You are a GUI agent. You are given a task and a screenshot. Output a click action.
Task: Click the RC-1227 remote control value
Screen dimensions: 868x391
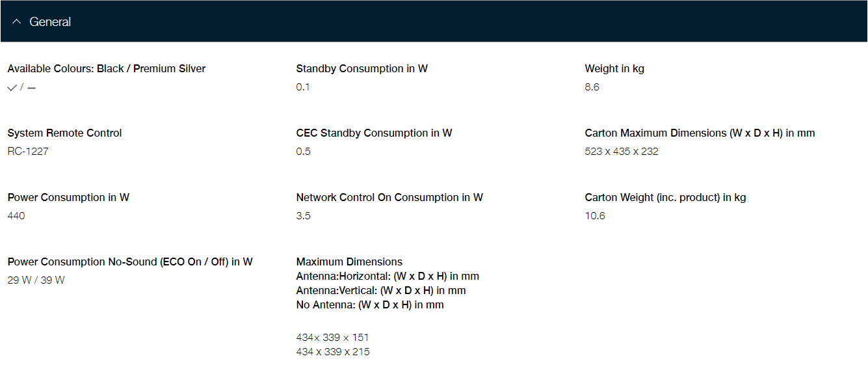28,152
